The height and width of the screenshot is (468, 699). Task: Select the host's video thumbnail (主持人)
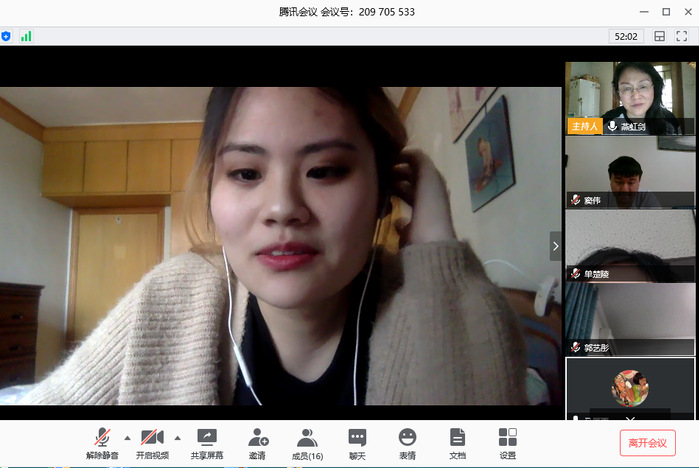coord(630,97)
